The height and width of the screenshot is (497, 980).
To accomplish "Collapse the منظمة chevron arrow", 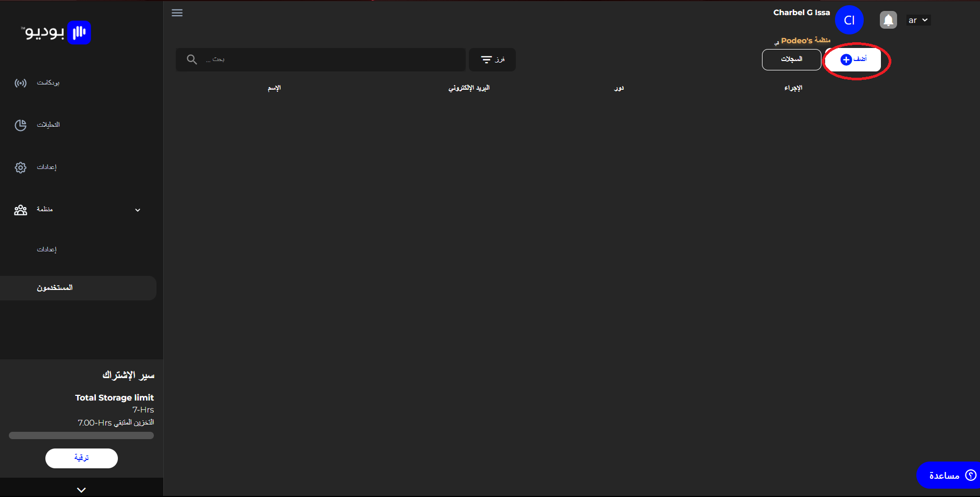I will click(x=138, y=210).
